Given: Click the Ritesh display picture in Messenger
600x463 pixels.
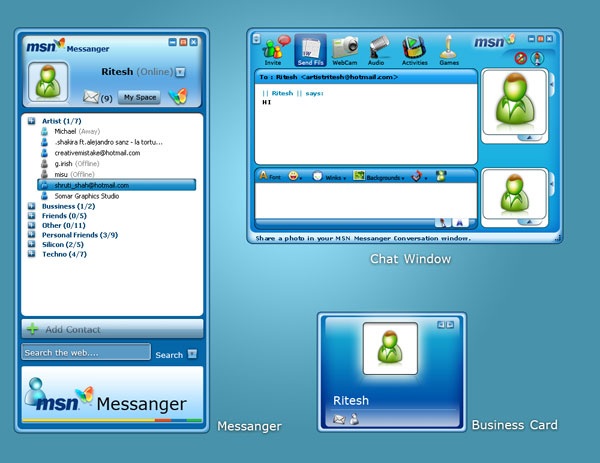Looking at the screenshot, I should click(x=48, y=82).
